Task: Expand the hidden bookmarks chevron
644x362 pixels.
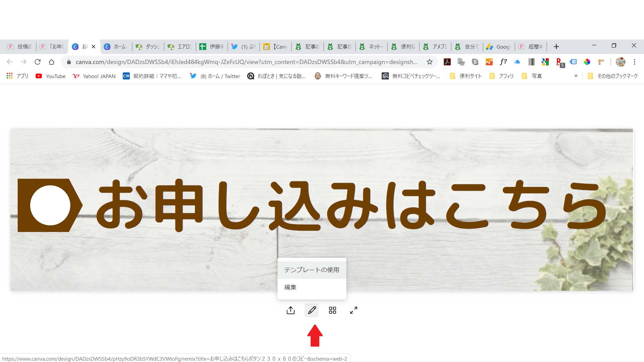Action: click(x=576, y=76)
